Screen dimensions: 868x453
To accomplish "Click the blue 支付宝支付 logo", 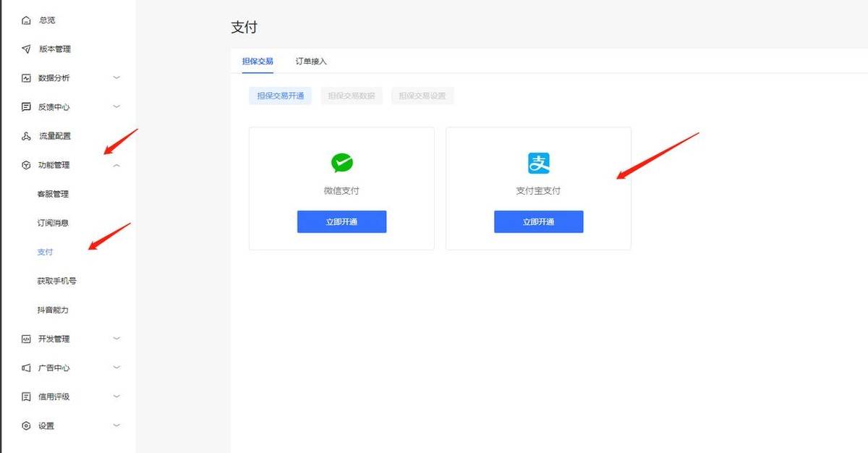I will pyautogui.click(x=538, y=164).
